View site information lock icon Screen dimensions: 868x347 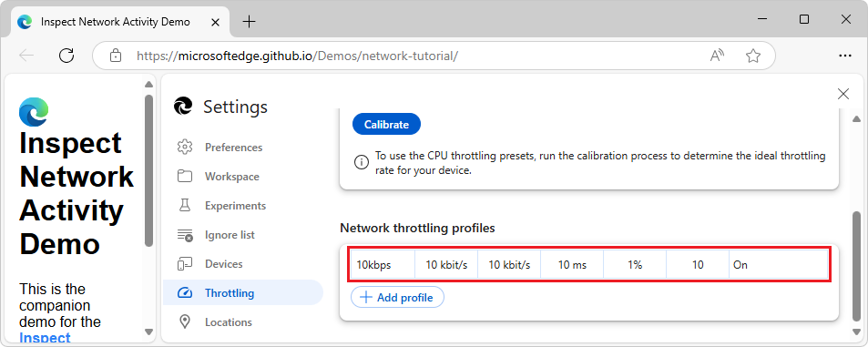115,56
